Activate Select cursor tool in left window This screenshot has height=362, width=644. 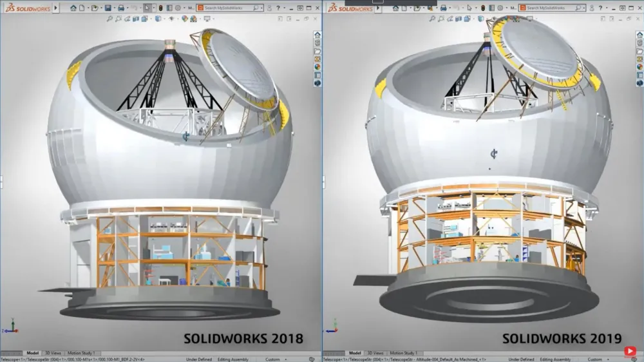click(x=147, y=8)
